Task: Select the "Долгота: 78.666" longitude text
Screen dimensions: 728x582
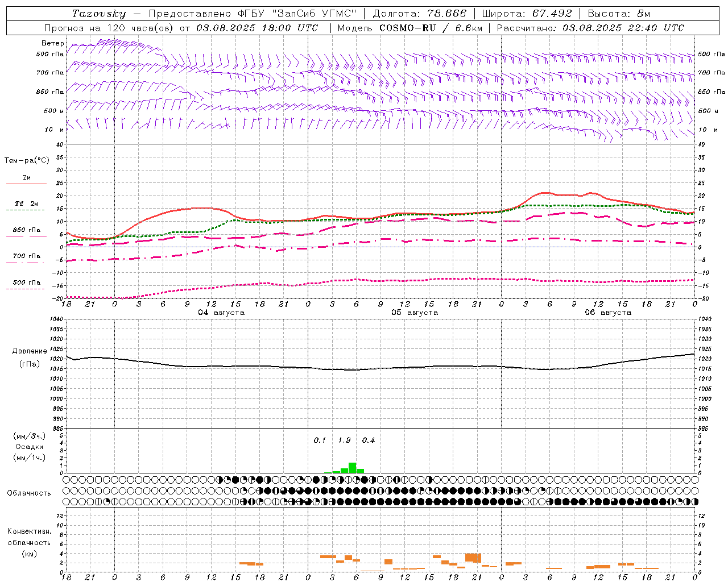Action: coord(419,14)
